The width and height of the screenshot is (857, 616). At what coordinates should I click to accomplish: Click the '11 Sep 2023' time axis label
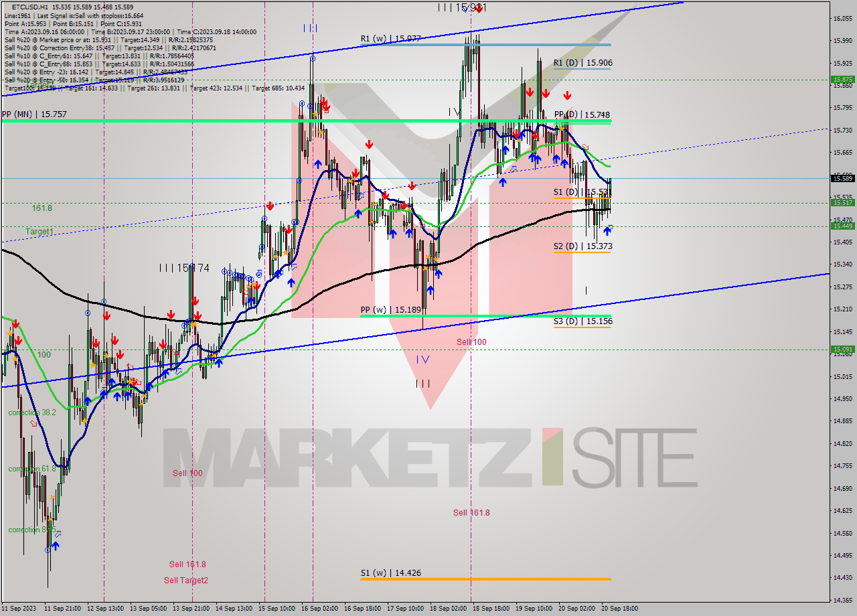click(x=18, y=609)
